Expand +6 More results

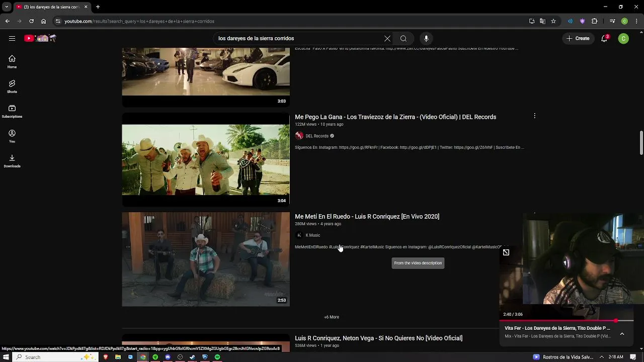[332, 317]
